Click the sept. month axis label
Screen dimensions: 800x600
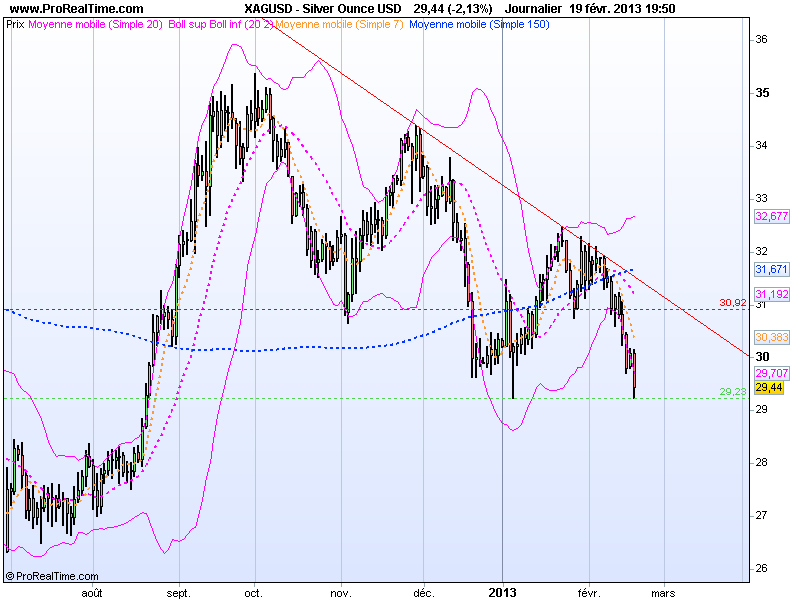pyautogui.click(x=179, y=593)
